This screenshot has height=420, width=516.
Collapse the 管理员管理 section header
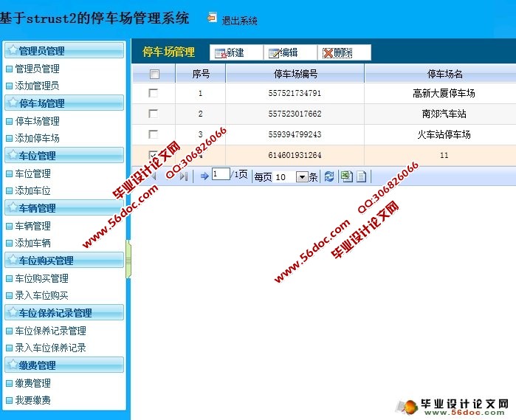click(x=64, y=50)
